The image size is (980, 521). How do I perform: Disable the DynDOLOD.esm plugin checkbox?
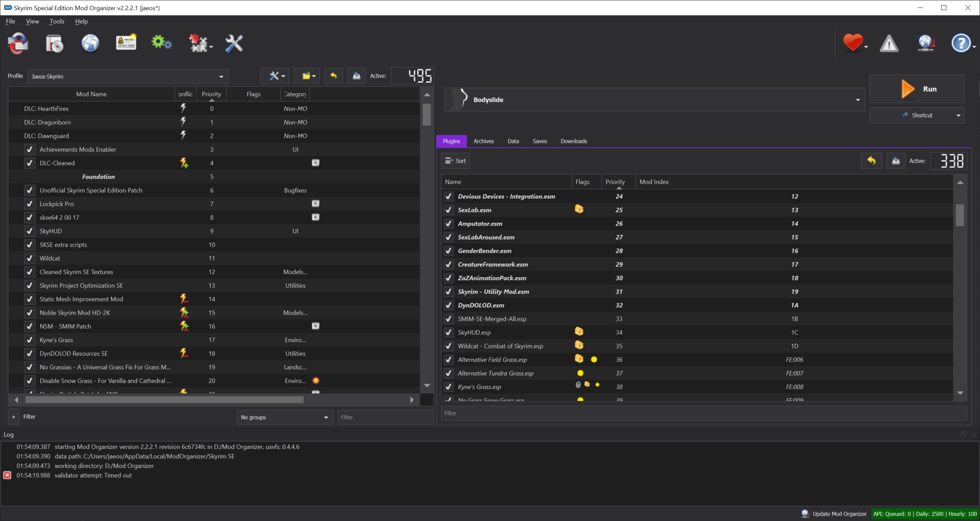[449, 305]
